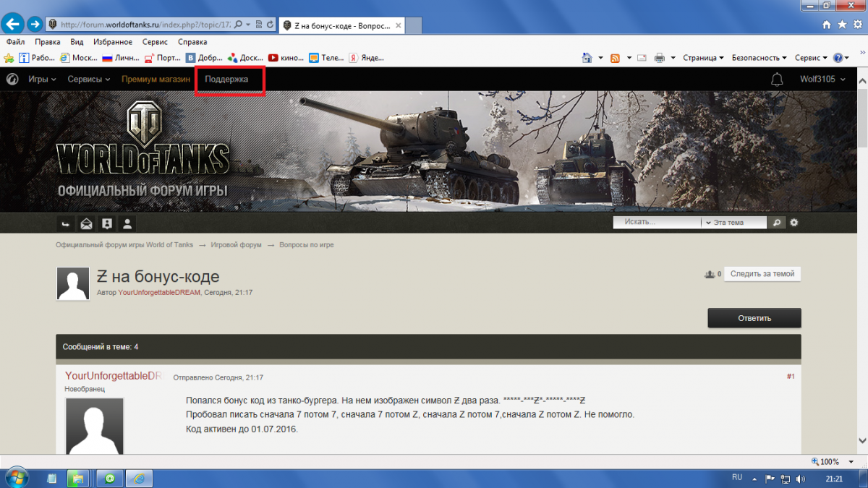This screenshot has width=868, height=488.
Task: Expand the Print options arrow
Action: point(673,58)
